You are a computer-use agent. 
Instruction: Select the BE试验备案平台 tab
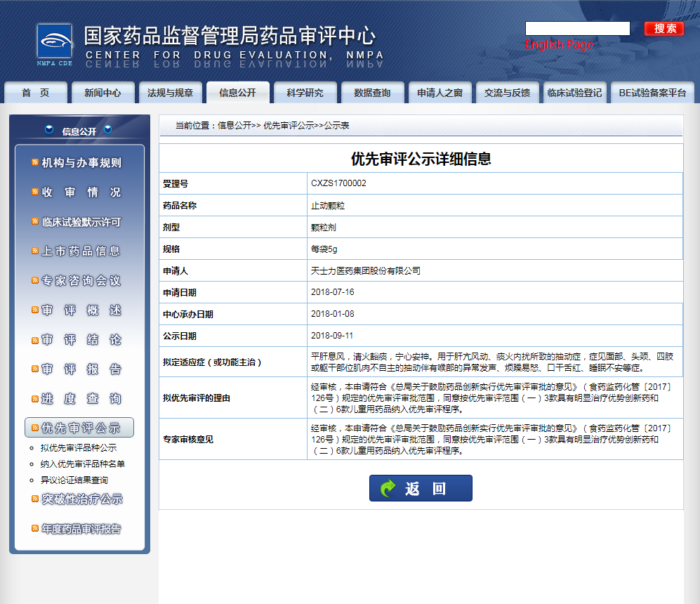[x=652, y=93]
